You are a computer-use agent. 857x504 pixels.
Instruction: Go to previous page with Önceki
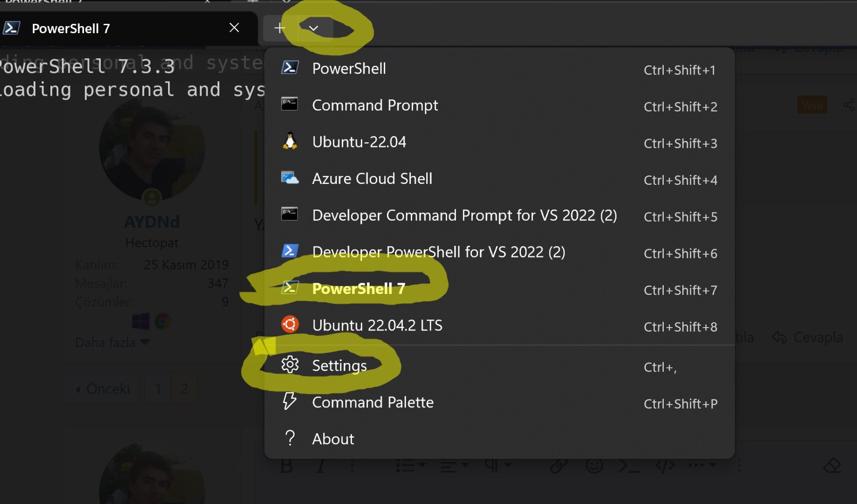[103, 388]
